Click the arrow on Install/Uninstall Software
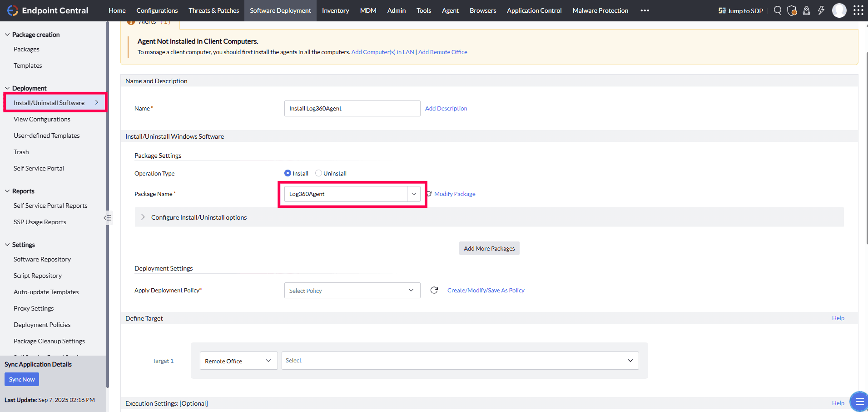 click(97, 103)
